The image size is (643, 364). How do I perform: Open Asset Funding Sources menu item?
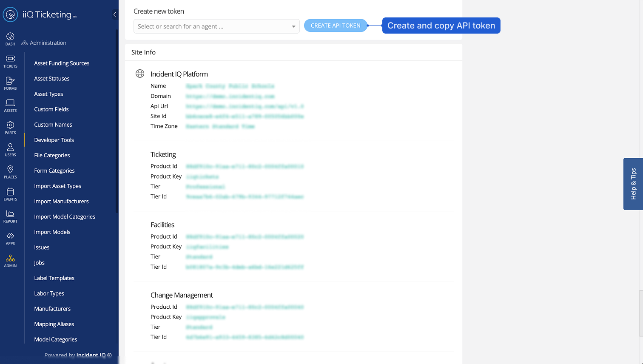(x=62, y=63)
